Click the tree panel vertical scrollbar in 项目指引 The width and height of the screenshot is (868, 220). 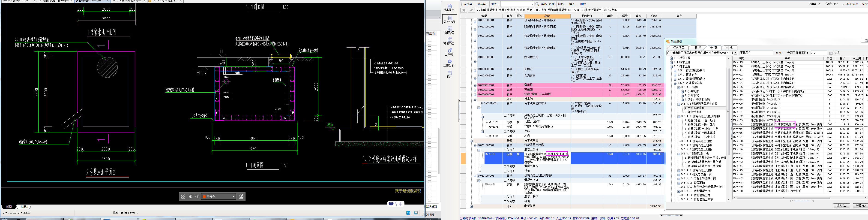tap(728, 129)
